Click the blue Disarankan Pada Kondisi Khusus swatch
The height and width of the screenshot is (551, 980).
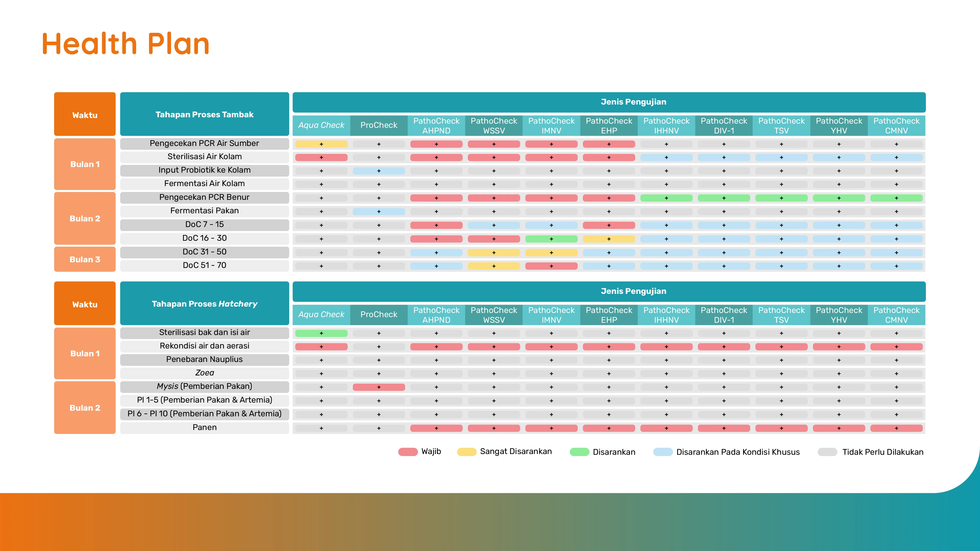663,452
